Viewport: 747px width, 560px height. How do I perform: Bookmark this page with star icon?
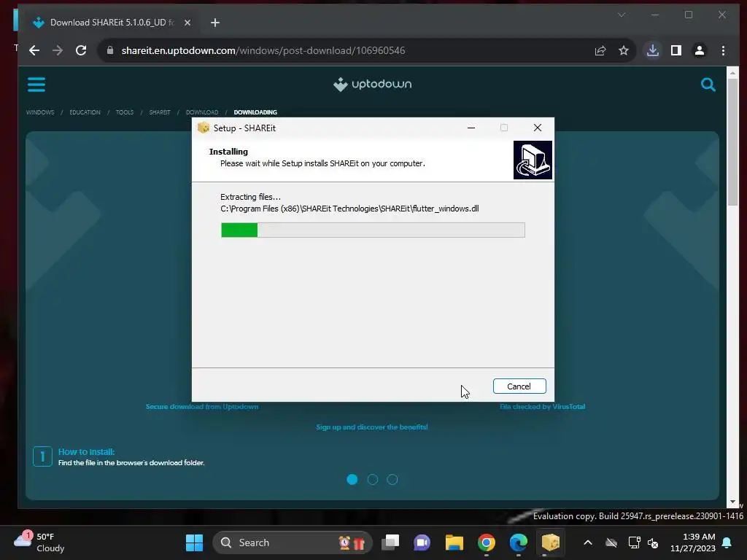click(624, 50)
